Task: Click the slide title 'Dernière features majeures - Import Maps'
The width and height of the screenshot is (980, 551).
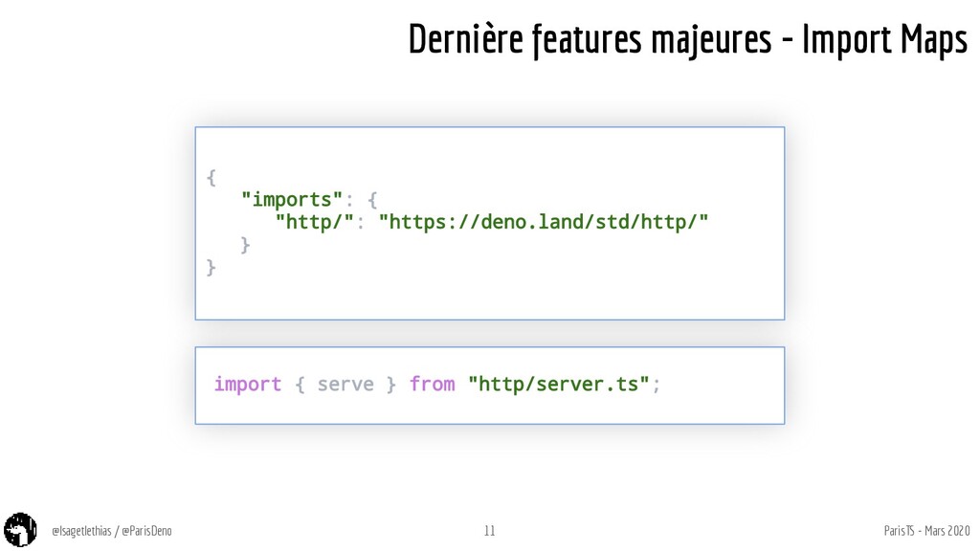Action: 687,39
